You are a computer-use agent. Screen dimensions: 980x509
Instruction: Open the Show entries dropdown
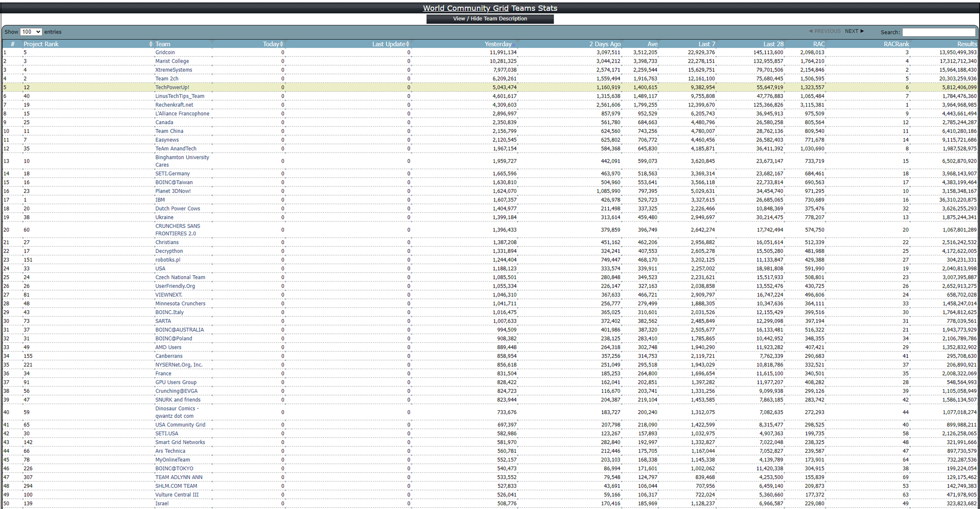[31, 32]
